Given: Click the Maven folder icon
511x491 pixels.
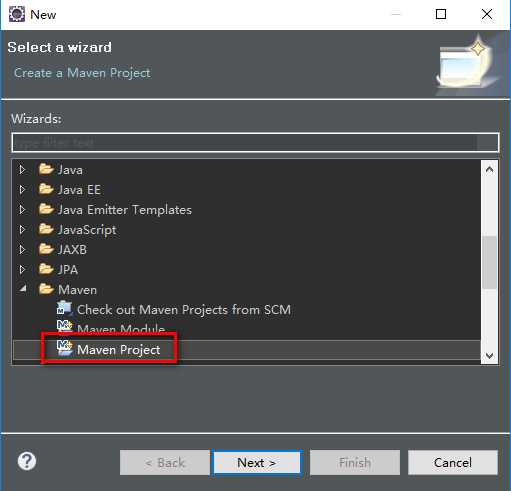Looking at the screenshot, I should [x=46, y=289].
